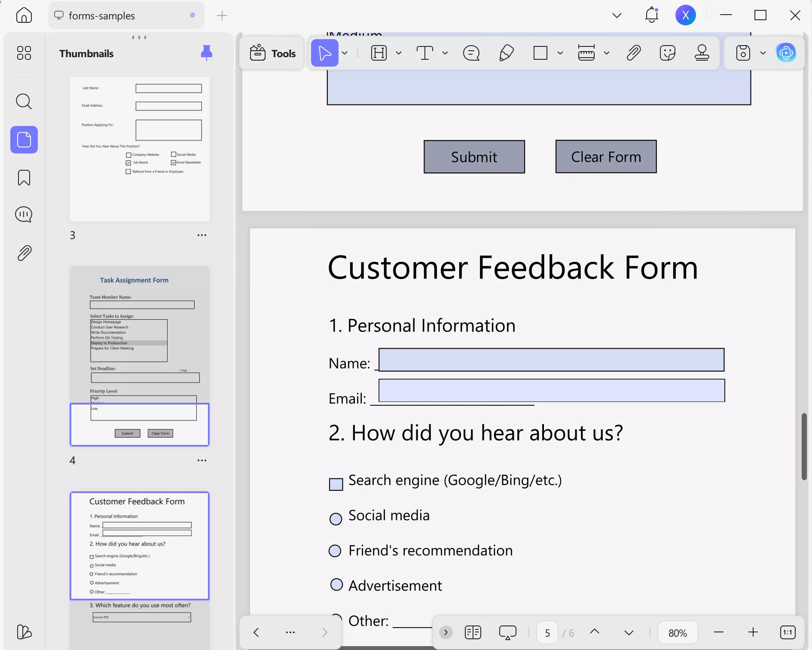Open the UPDF AI assistant
Image resolution: width=812 pixels, height=650 pixels.
786,52
